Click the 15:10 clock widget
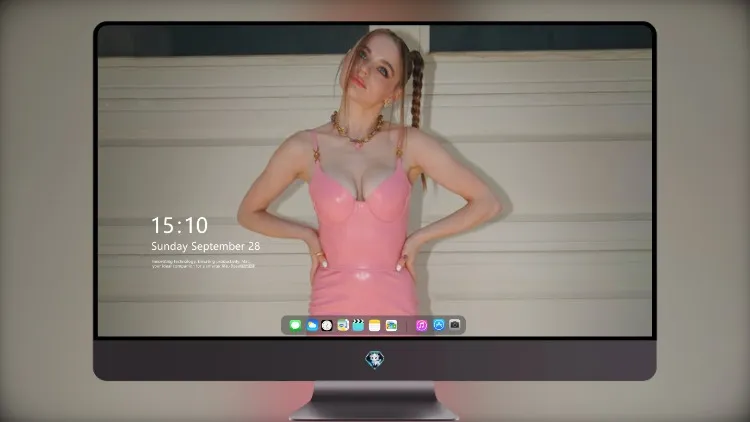The width and height of the screenshot is (750, 422). pos(179,225)
